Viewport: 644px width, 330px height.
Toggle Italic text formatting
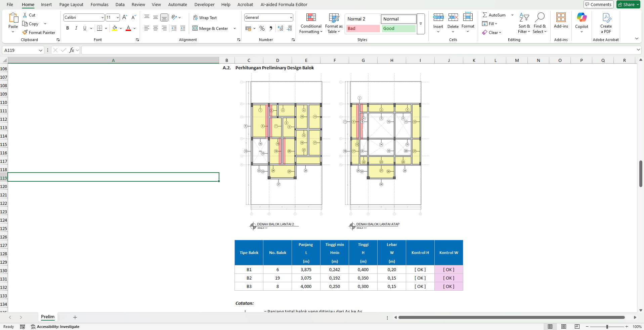tap(76, 28)
